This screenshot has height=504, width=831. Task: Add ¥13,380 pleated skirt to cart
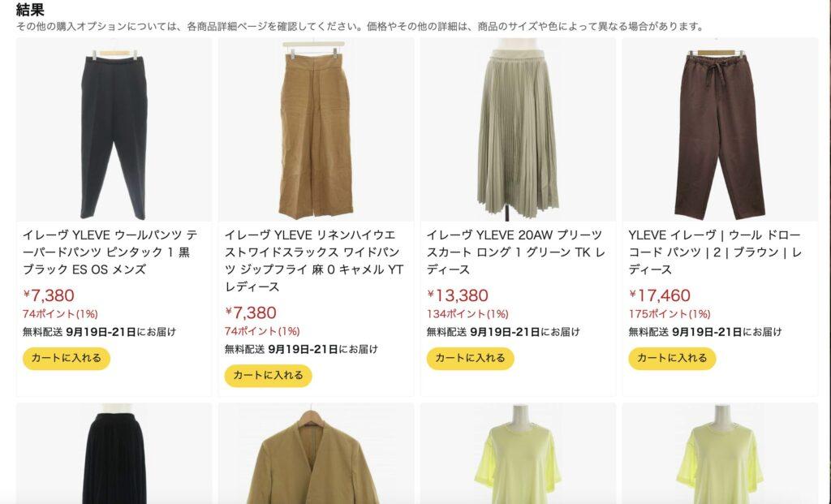tap(470, 358)
